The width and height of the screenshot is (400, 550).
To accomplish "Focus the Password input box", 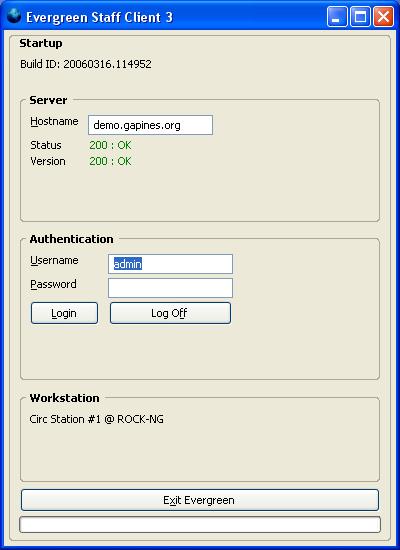I will [x=170, y=288].
